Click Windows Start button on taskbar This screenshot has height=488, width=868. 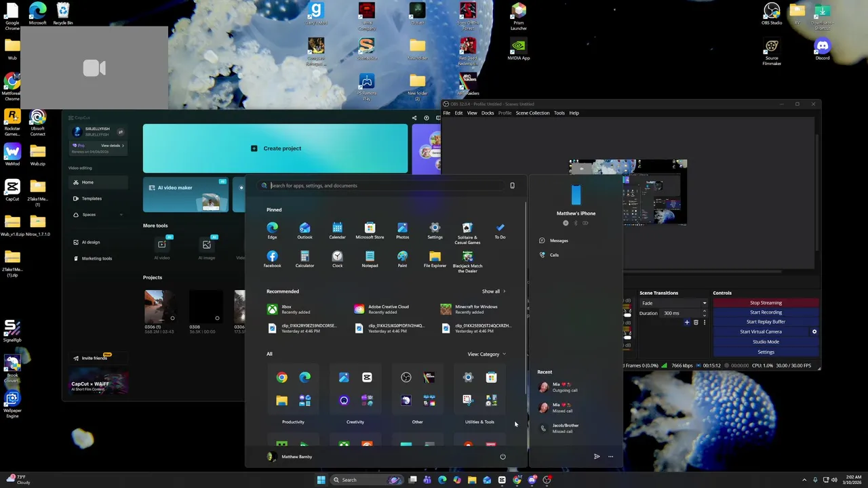point(321,480)
